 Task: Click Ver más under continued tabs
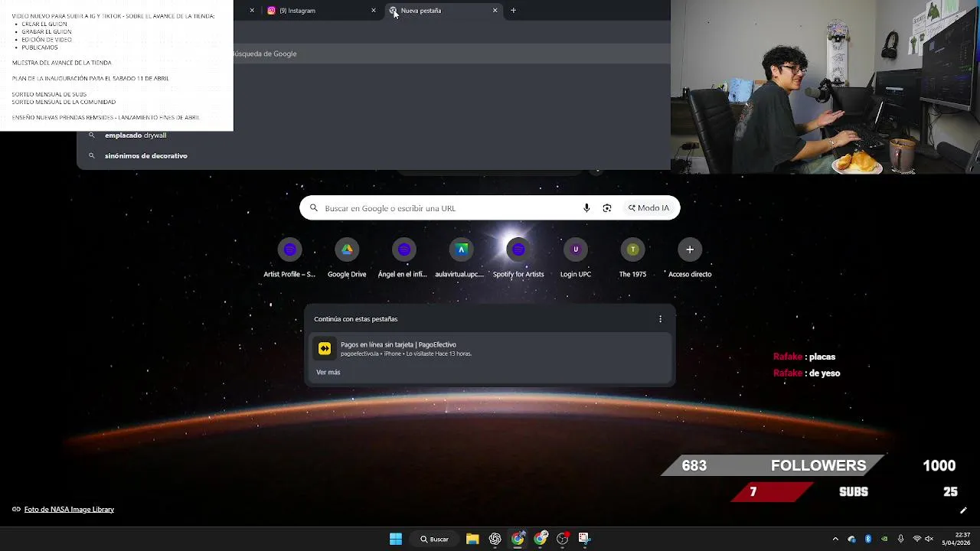click(328, 372)
